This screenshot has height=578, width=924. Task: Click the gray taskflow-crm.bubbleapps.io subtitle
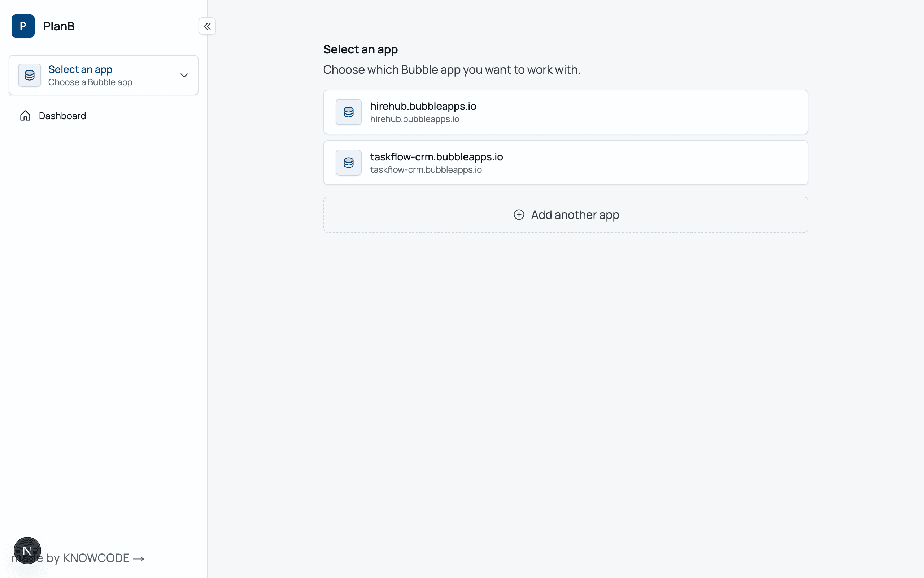pos(426,169)
